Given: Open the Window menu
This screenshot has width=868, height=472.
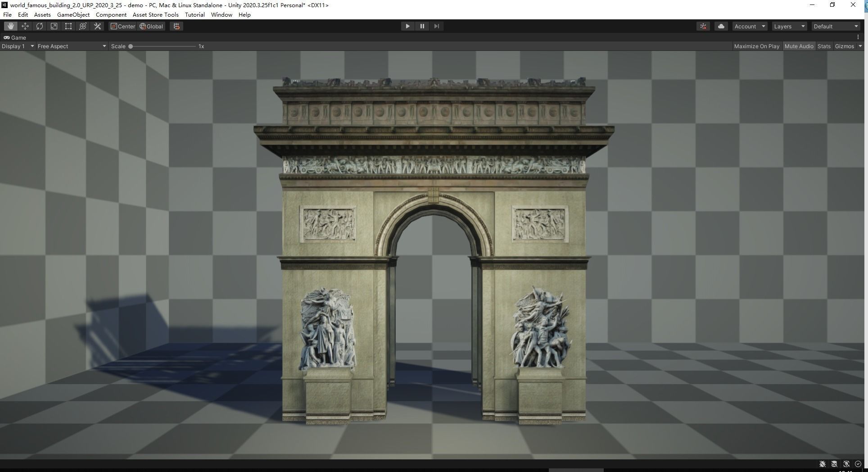Looking at the screenshot, I should [x=222, y=14].
